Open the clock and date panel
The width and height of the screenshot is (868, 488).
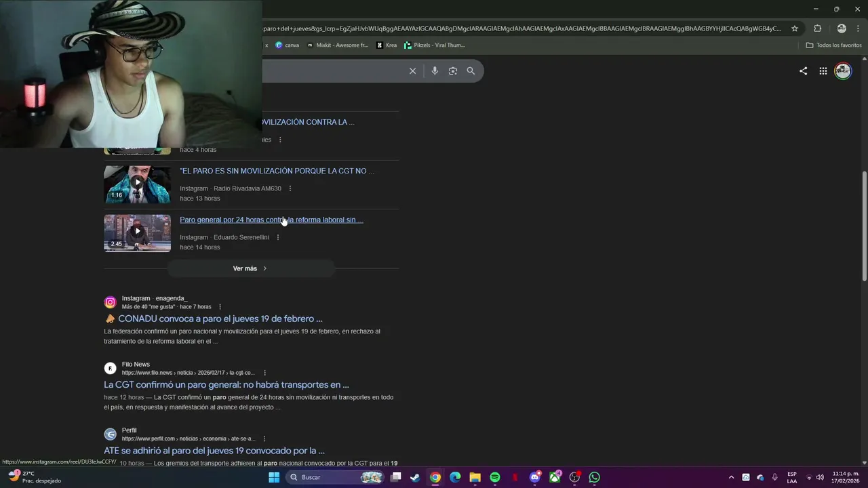pyautogui.click(x=846, y=477)
